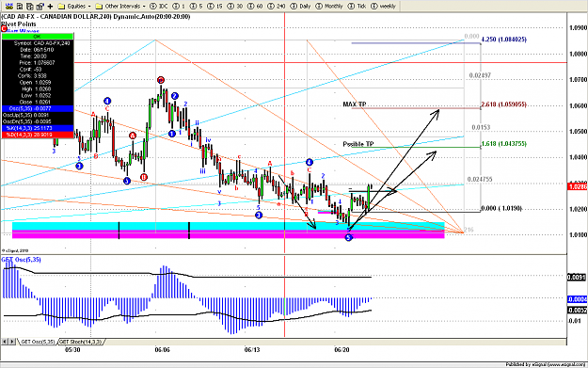
Task: Click the 06/06 date label on time axis
Action: pos(163,349)
